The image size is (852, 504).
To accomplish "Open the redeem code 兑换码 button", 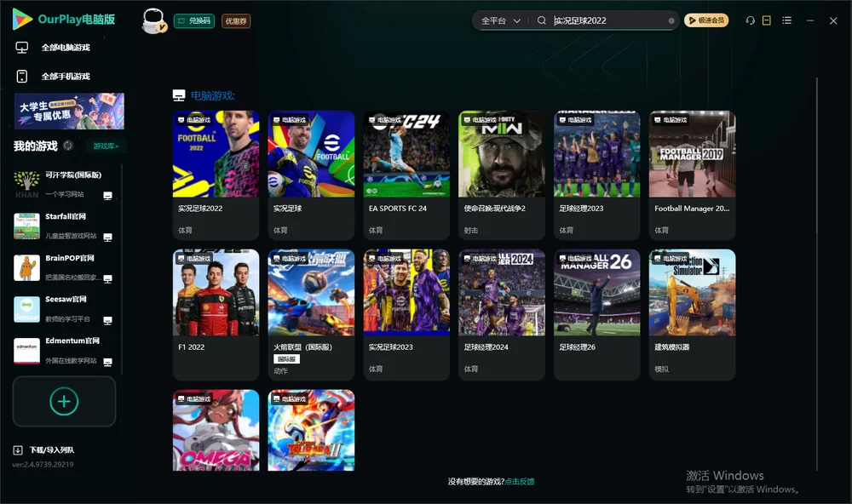I will 194,20.
